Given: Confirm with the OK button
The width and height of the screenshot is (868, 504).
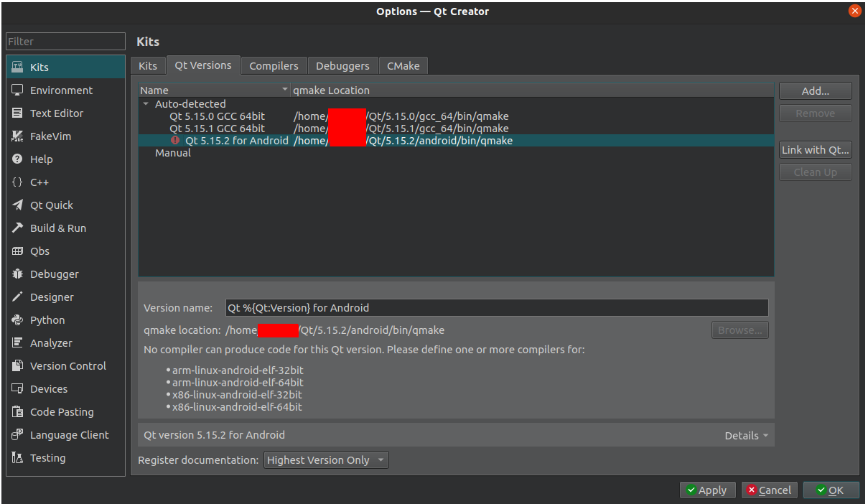Looking at the screenshot, I should click(x=831, y=490).
